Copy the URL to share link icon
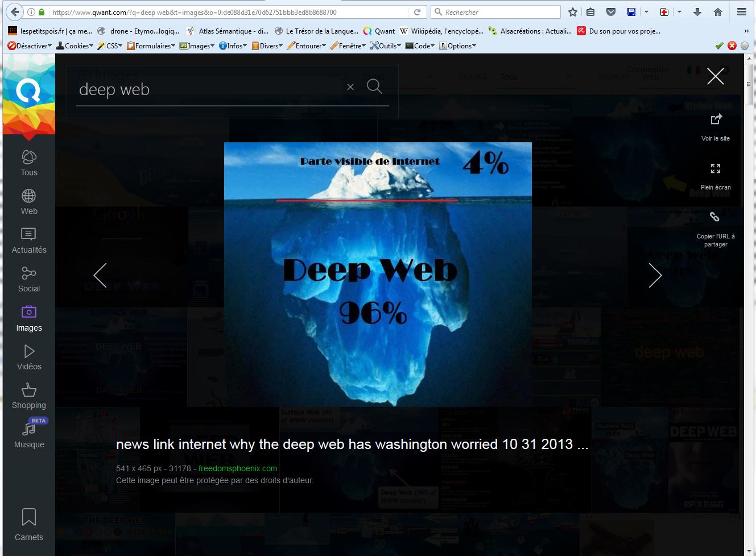 coord(715,217)
